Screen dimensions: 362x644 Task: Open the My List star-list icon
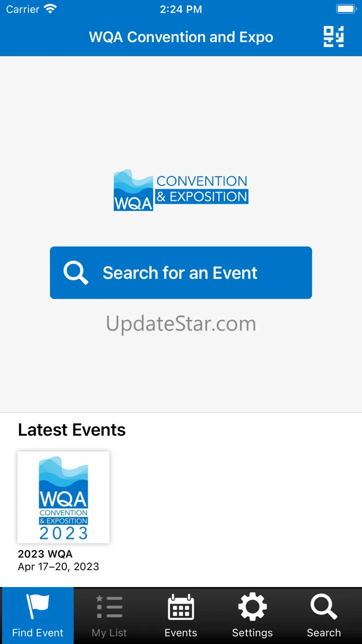point(110,607)
